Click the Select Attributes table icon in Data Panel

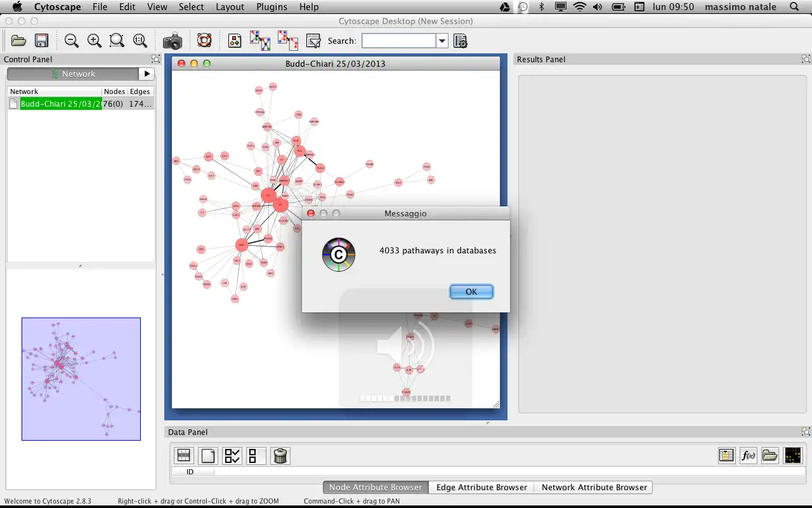(x=184, y=455)
